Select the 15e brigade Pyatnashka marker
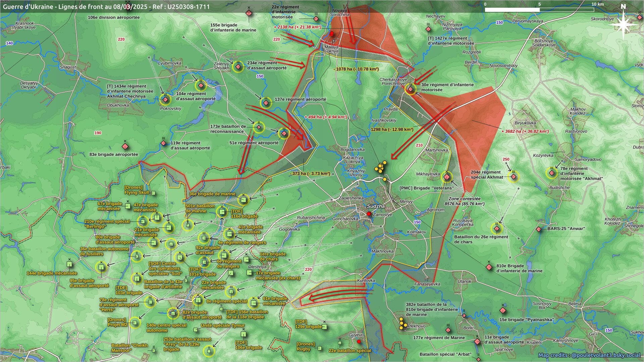Screen dimensions: 644x362 (x=502, y=310)
